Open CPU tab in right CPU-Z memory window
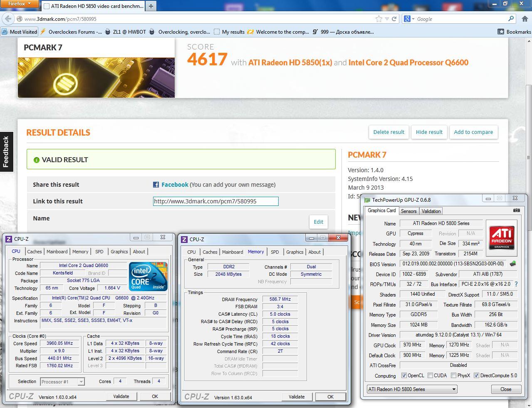532x408 pixels. pos(191,252)
